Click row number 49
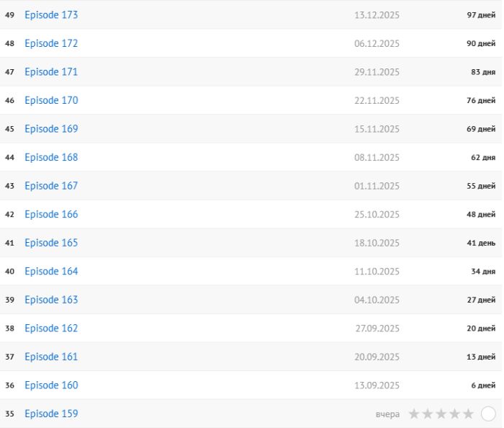Viewport: 504px width, 428px height. click(x=9, y=15)
